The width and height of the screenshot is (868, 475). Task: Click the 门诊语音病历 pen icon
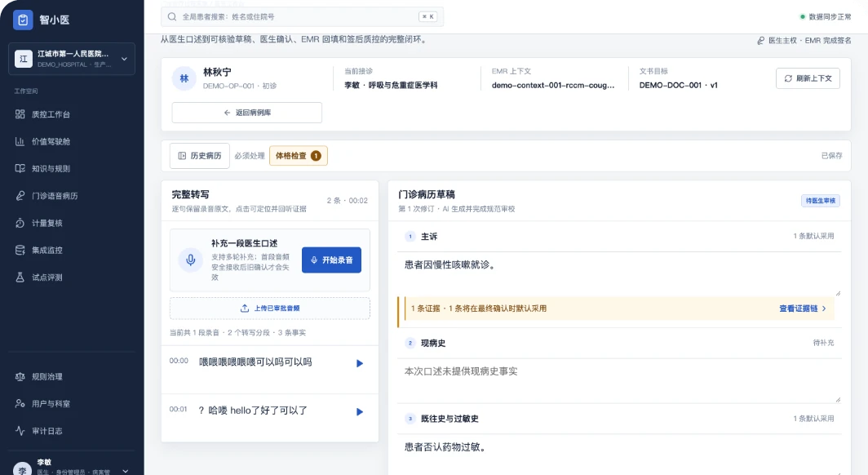(x=20, y=195)
